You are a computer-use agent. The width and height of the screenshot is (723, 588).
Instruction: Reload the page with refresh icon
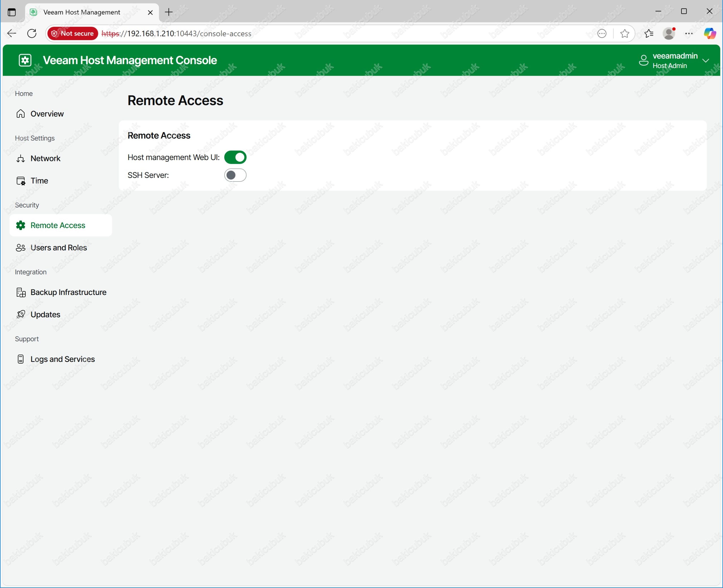(32, 33)
